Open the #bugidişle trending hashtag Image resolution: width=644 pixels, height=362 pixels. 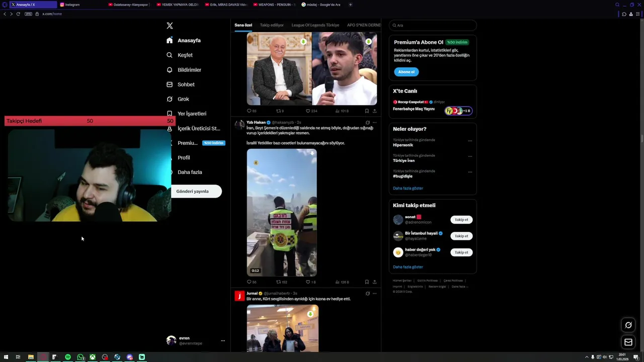click(403, 176)
